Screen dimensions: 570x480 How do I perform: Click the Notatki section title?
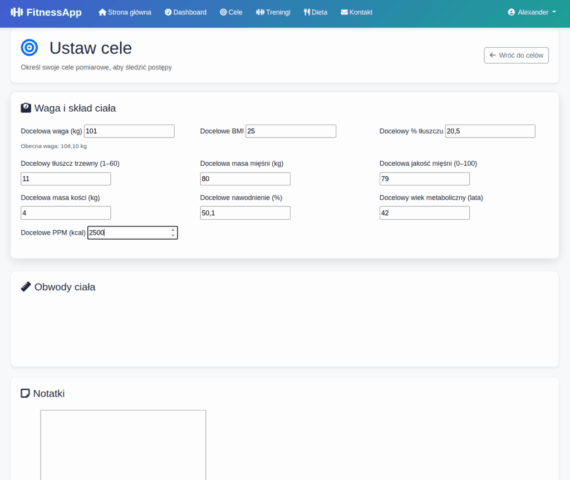click(x=49, y=393)
